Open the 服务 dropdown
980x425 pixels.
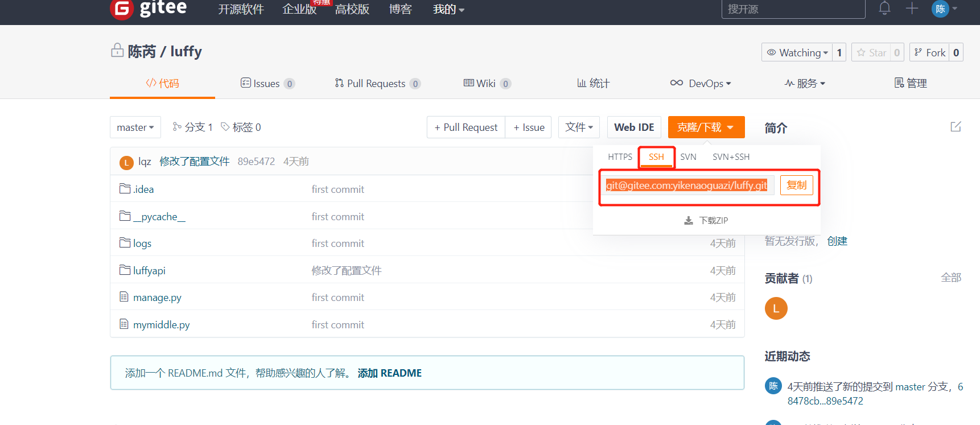(805, 84)
